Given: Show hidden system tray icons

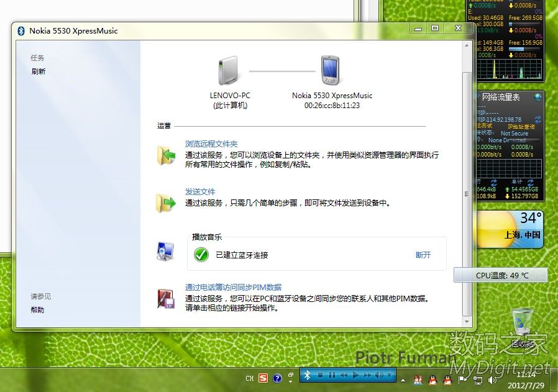Looking at the screenshot, I should click(x=403, y=380).
